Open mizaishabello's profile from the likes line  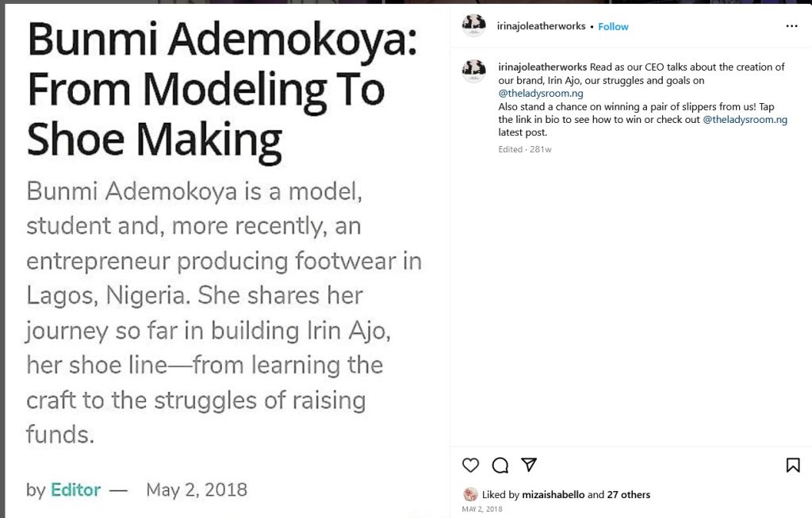[x=553, y=495]
